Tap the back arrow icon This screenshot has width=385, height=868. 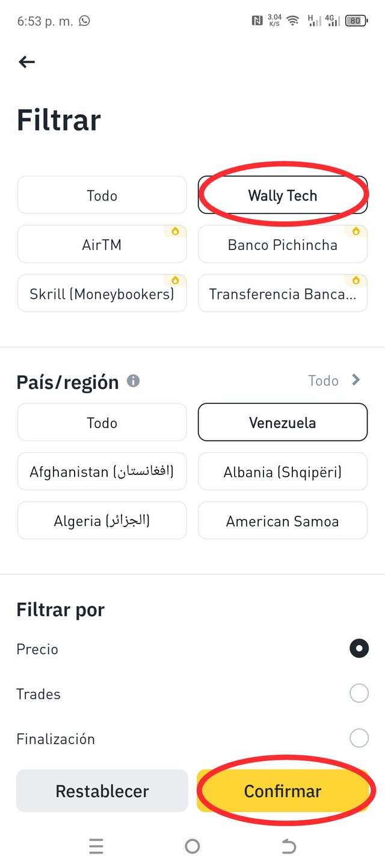click(x=26, y=61)
